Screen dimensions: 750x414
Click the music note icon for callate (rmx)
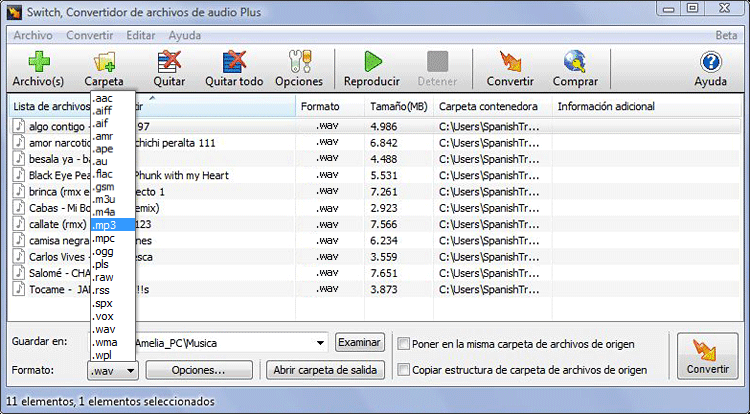19,223
